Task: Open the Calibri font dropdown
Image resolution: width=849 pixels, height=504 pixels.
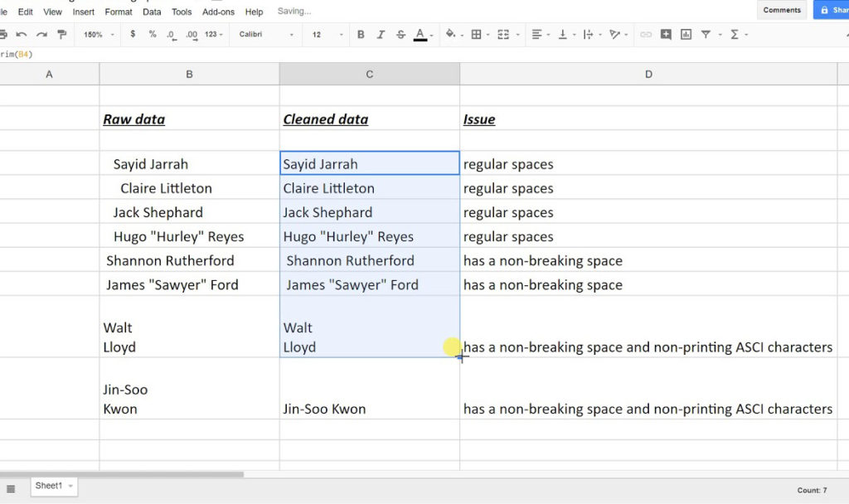Action: click(x=266, y=35)
